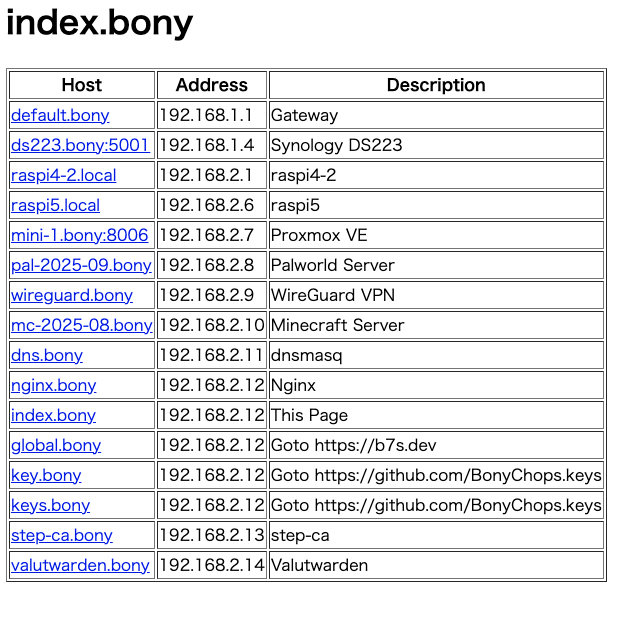The image size is (635, 620).
Task: Click the Address column header
Action: (211, 85)
